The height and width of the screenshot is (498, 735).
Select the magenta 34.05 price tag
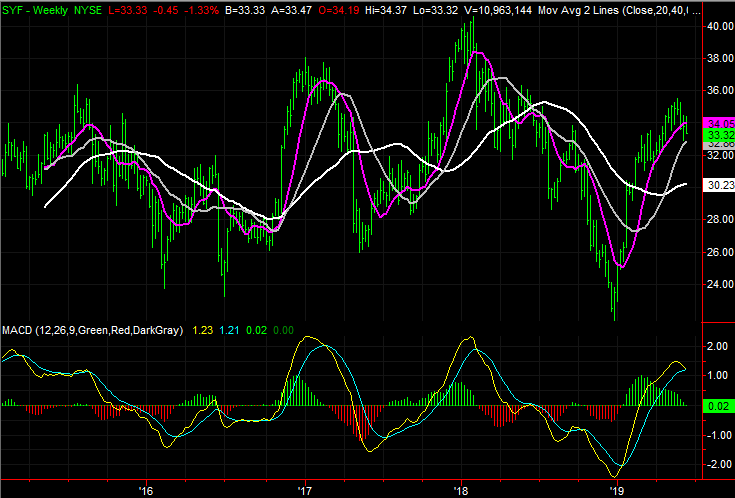click(x=720, y=122)
